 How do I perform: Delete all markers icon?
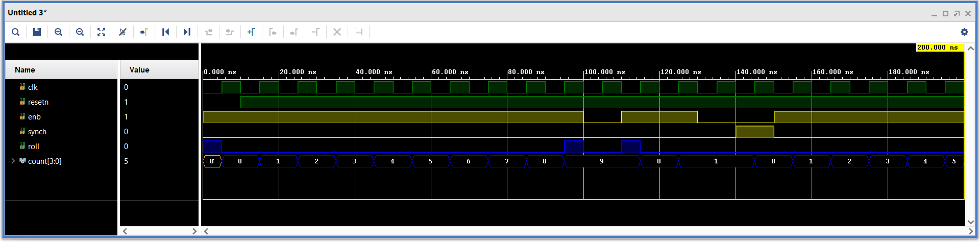click(337, 32)
